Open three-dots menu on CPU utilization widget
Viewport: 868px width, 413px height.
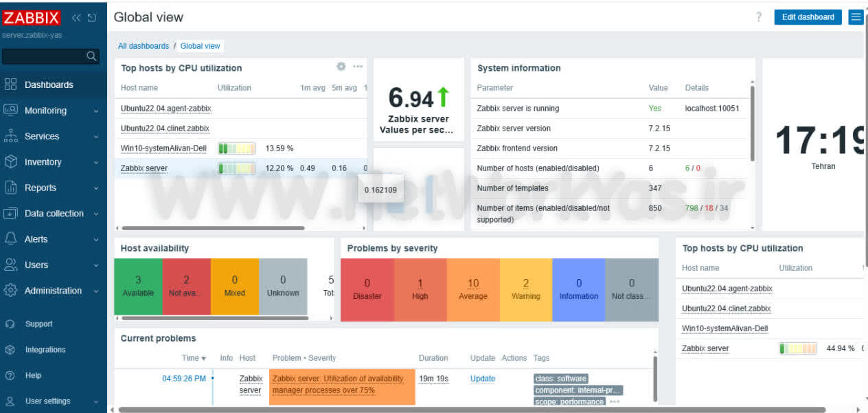[x=358, y=67]
